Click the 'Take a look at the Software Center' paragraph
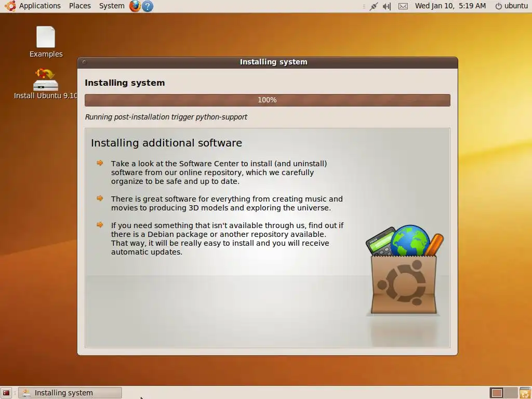This screenshot has height=399, width=532. click(x=219, y=172)
